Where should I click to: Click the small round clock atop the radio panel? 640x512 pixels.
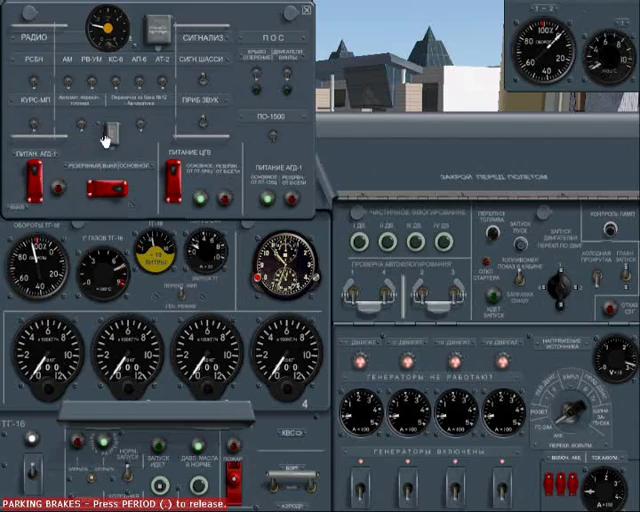tap(108, 28)
